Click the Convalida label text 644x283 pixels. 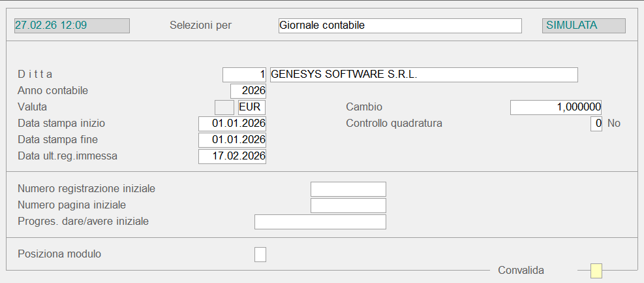[521, 271]
